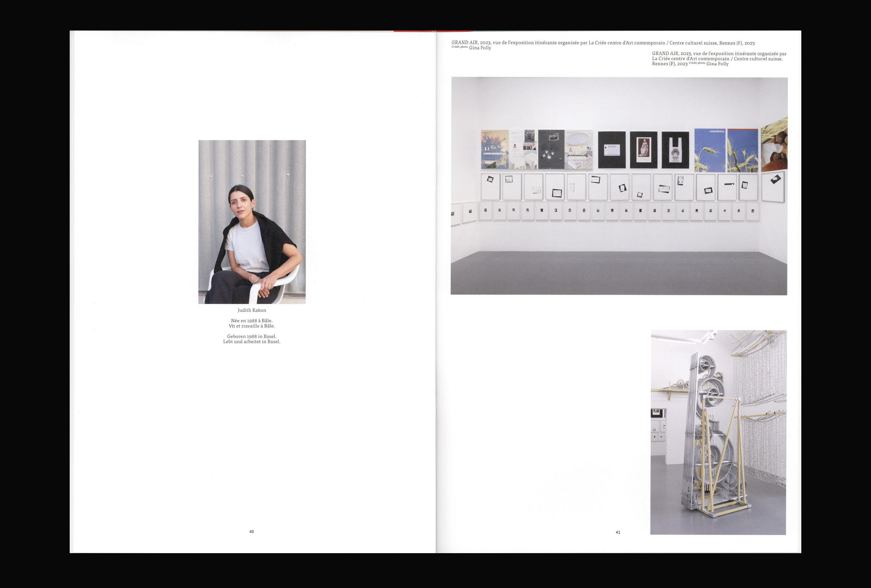This screenshot has height=588, width=871.
Task: Click the blue wheat poster beside the conscience poster
Action: [743, 150]
